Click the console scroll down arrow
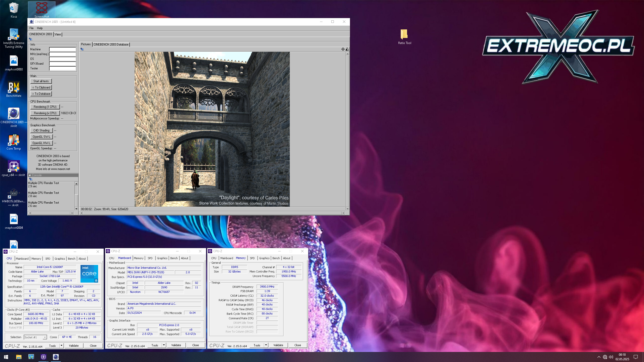The width and height of the screenshot is (644, 362). pyautogui.click(x=76, y=209)
